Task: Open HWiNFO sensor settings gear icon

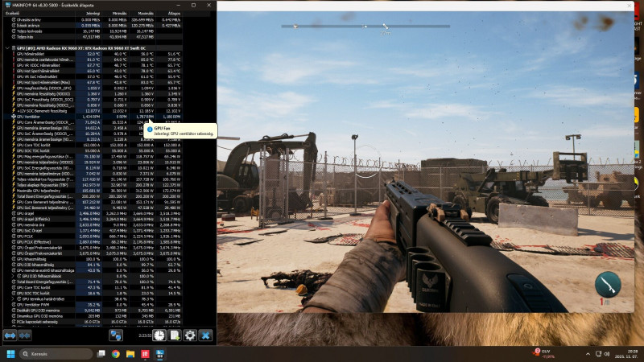Action: 190,335
